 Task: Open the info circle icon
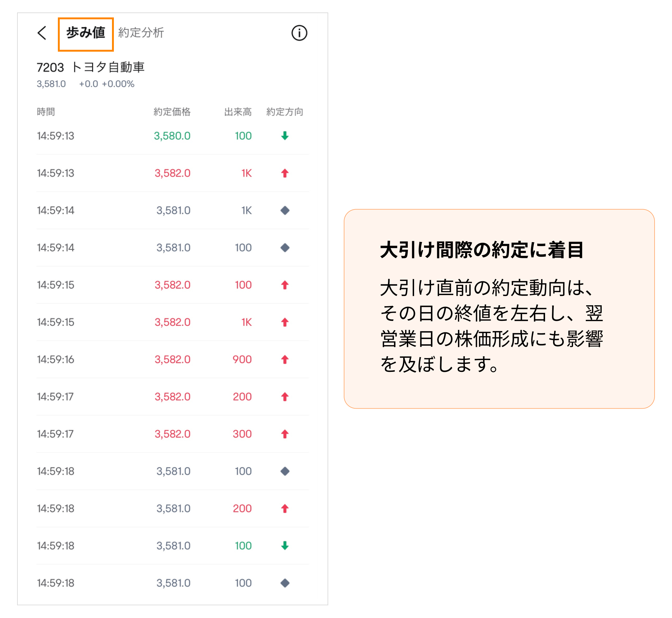coord(299,33)
